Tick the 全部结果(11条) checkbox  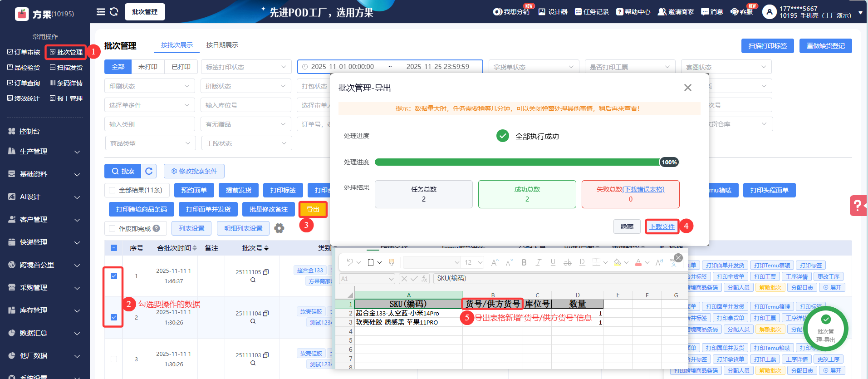(112, 190)
